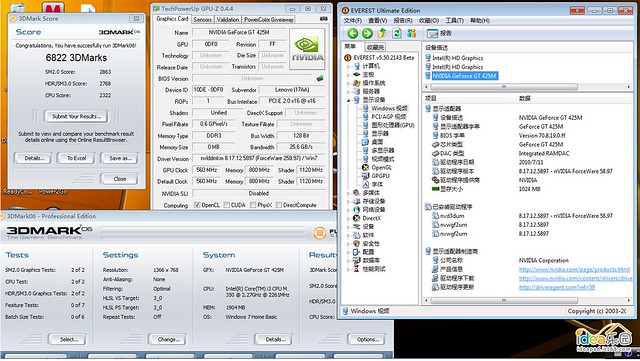Click orange round icon in 3DMark06 header

pos(320,233)
